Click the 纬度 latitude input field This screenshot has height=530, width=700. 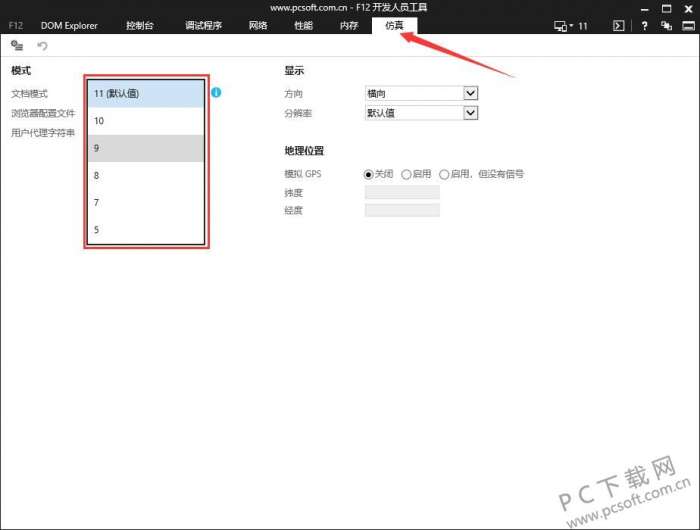pyautogui.click(x=402, y=192)
